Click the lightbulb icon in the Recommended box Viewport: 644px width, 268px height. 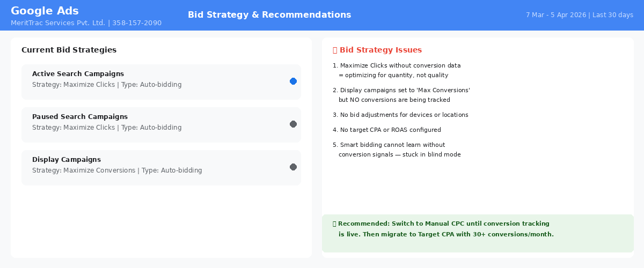click(x=334, y=224)
